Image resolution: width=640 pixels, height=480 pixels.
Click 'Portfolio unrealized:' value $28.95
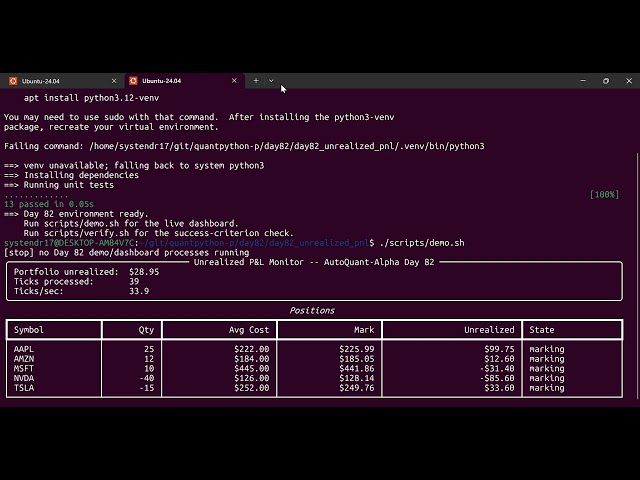pyautogui.click(x=144, y=272)
